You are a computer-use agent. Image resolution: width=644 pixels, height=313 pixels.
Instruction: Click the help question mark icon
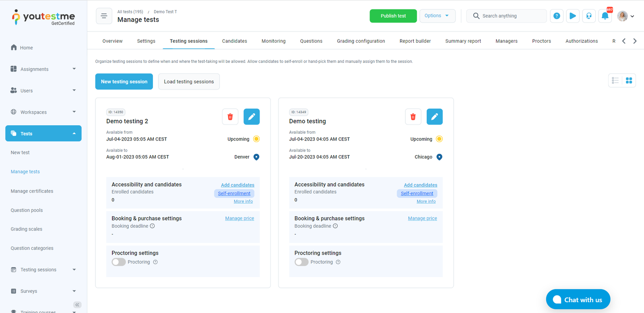click(x=557, y=16)
